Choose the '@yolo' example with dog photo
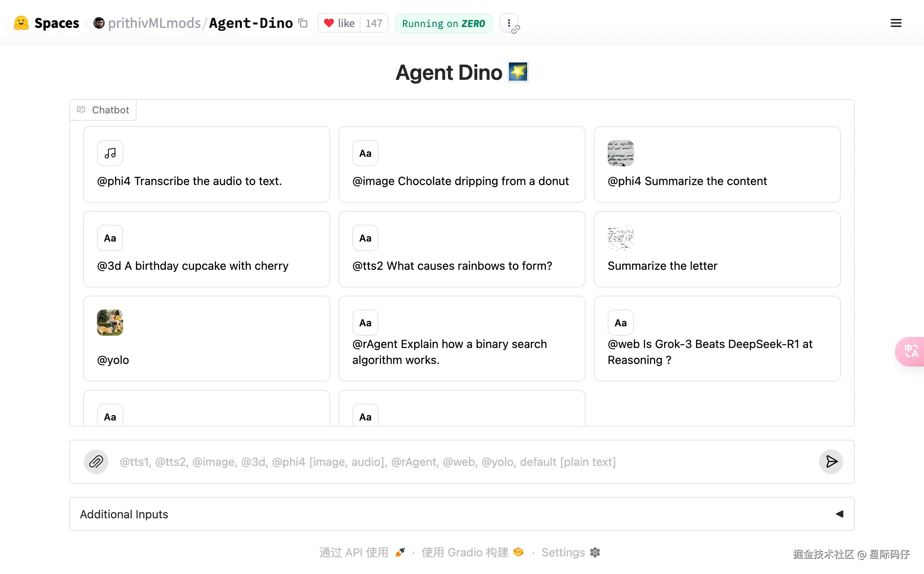 pos(206,339)
